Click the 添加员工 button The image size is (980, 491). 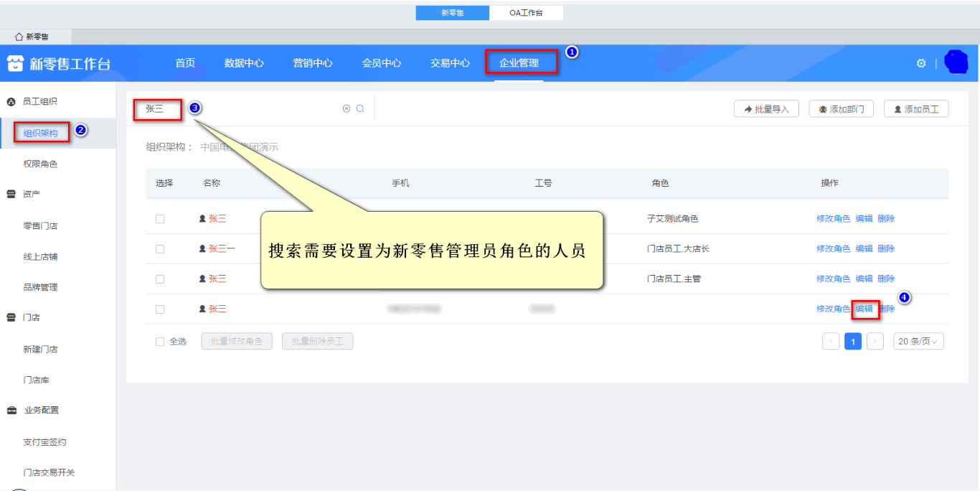916,109
